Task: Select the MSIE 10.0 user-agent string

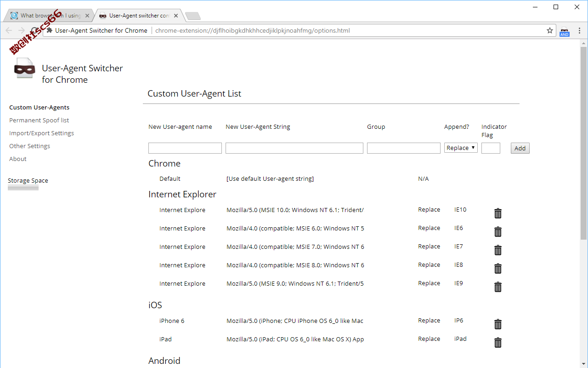Action: pyautogui.click(x=295, y=210)
